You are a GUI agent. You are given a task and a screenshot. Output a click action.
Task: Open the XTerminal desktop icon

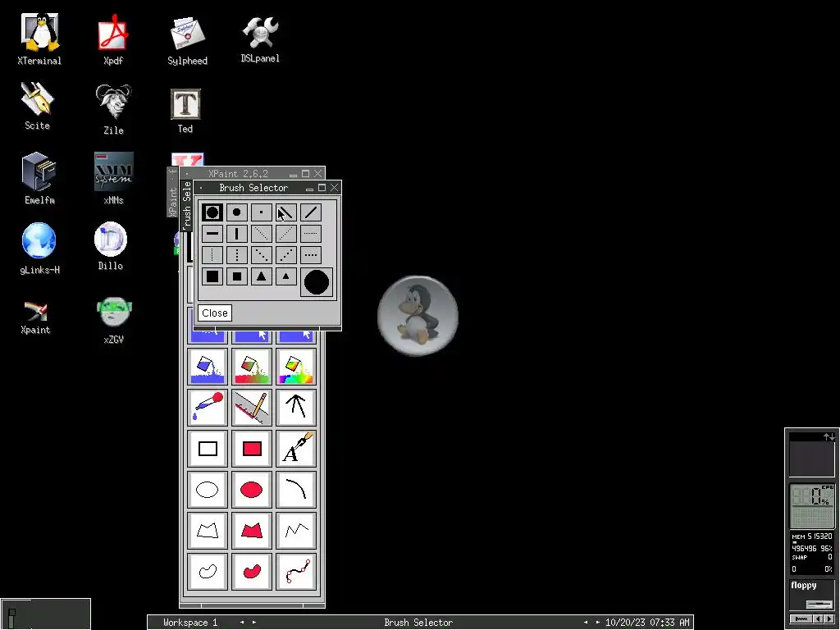coord(39,39)
